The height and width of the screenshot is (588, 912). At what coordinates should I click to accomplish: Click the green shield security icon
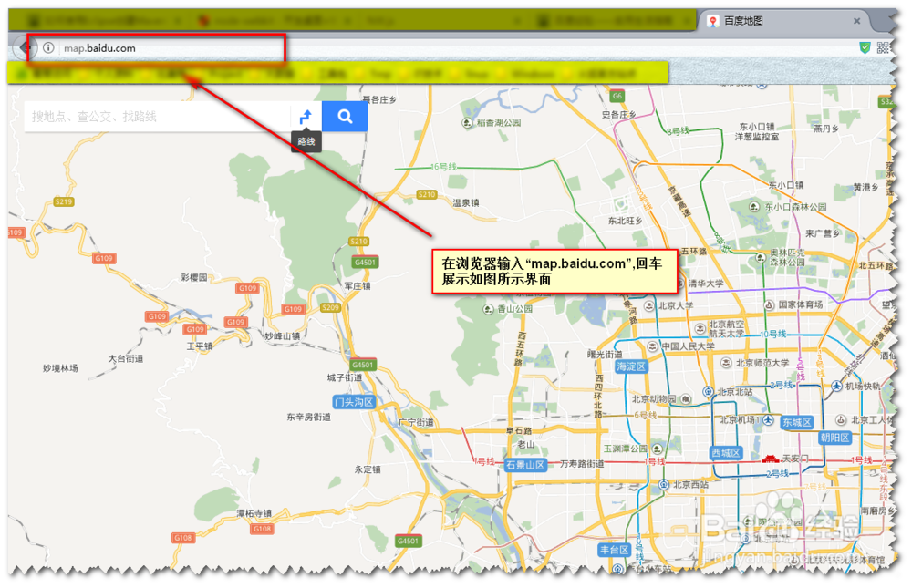865,47
